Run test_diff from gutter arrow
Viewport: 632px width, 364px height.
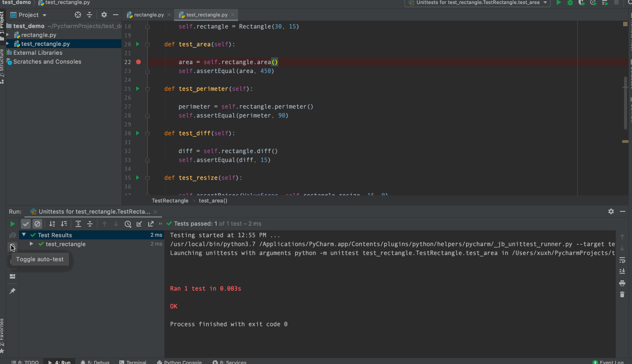(138, 133)
